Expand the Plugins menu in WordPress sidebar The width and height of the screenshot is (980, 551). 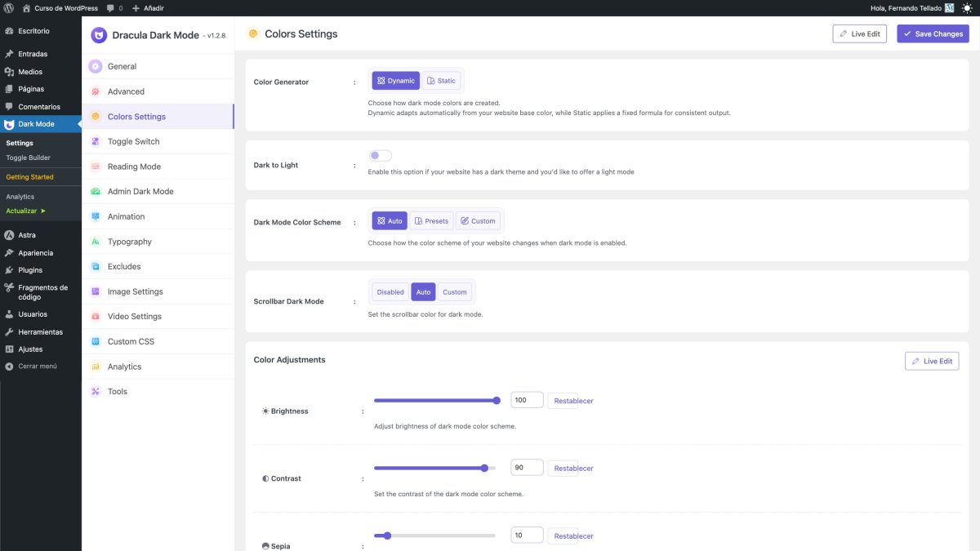pos(30,270)
